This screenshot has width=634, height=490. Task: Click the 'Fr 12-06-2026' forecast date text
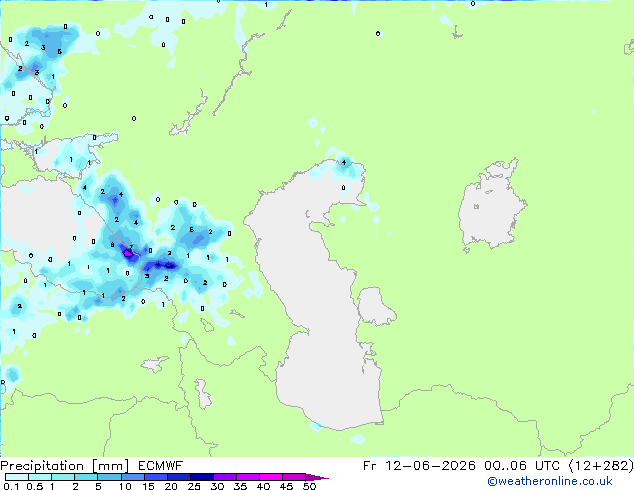coord(419,466)
